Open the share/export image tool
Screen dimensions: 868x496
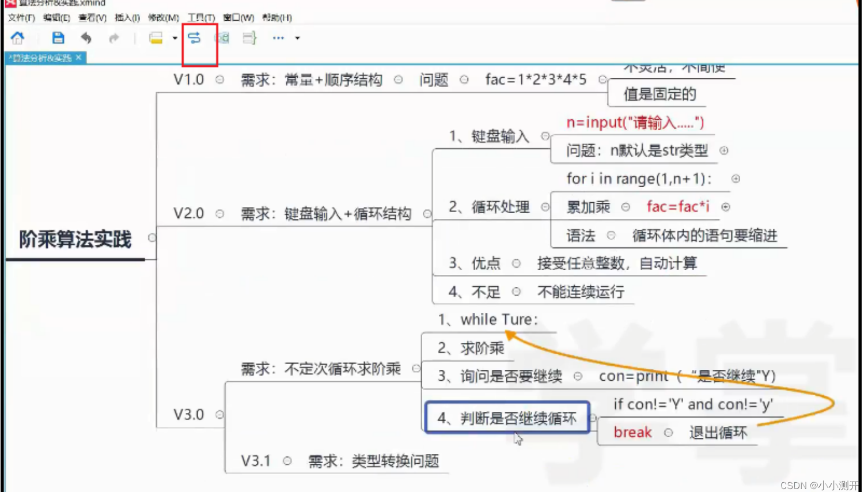(222, 37)
